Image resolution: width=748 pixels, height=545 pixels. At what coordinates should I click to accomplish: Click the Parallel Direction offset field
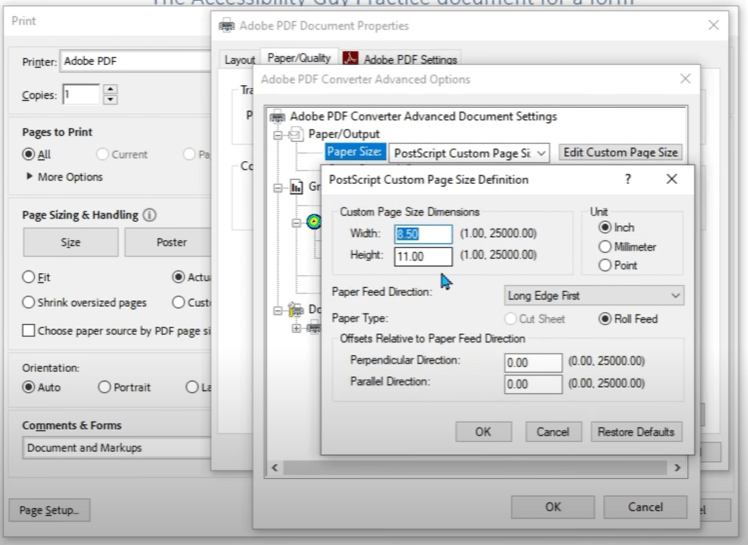click(533, 384)
